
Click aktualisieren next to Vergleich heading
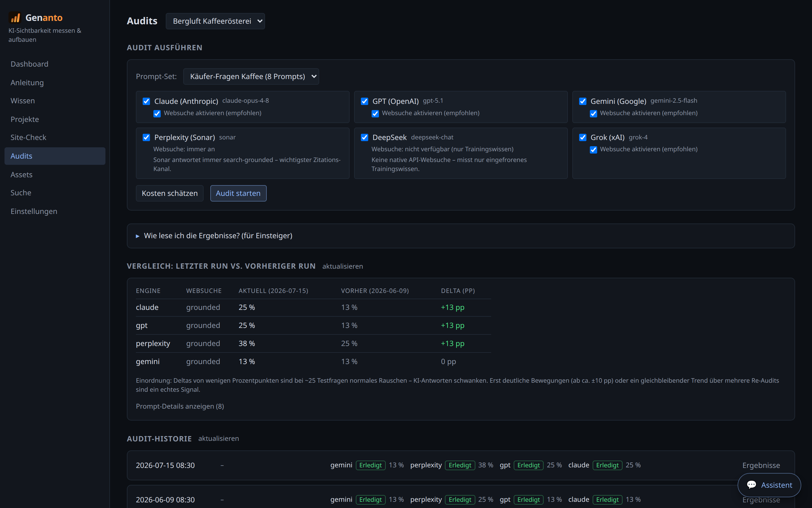tap(343, 266)
